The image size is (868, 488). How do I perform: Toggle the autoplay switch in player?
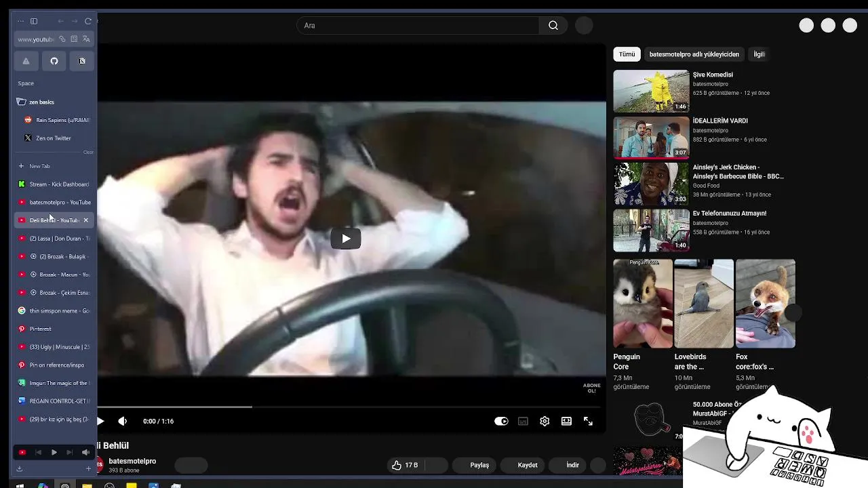coord(501,421)
